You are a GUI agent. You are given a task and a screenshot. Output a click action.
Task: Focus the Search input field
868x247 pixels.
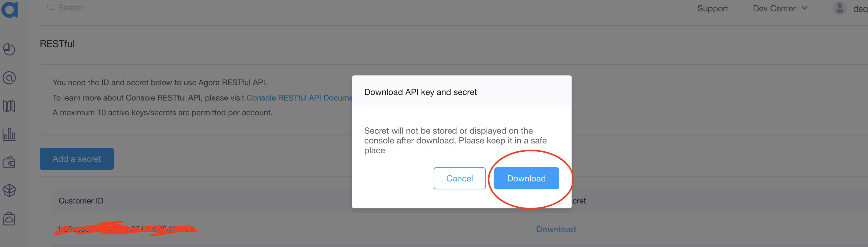coord(135,7)
